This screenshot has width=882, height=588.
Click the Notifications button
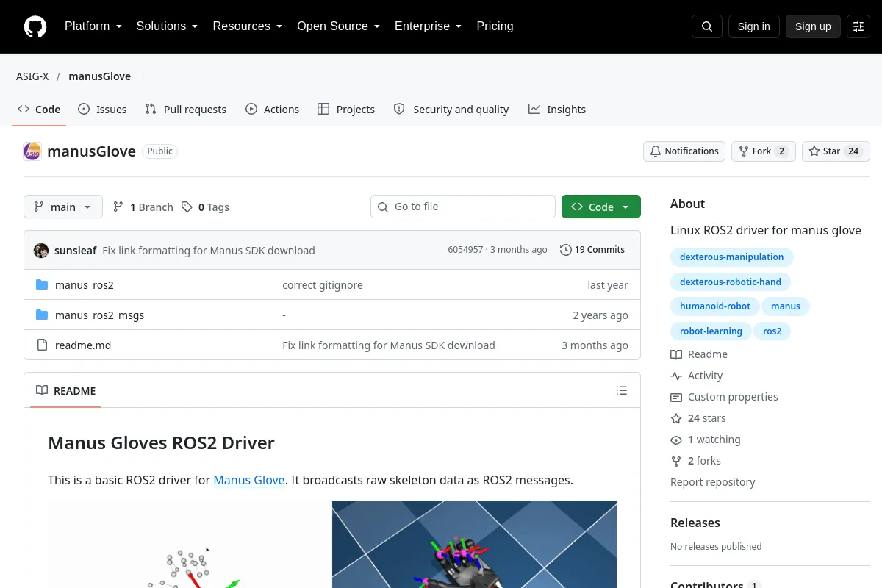684,151
